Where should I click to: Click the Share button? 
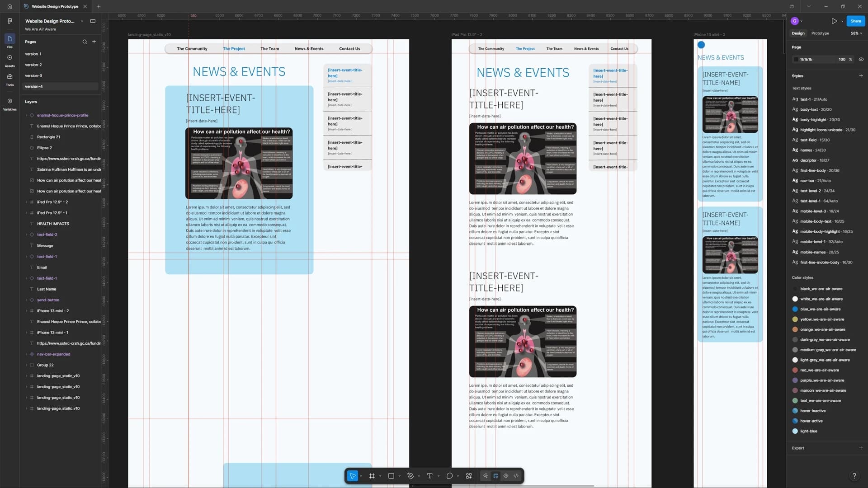(x=856, y=21)
